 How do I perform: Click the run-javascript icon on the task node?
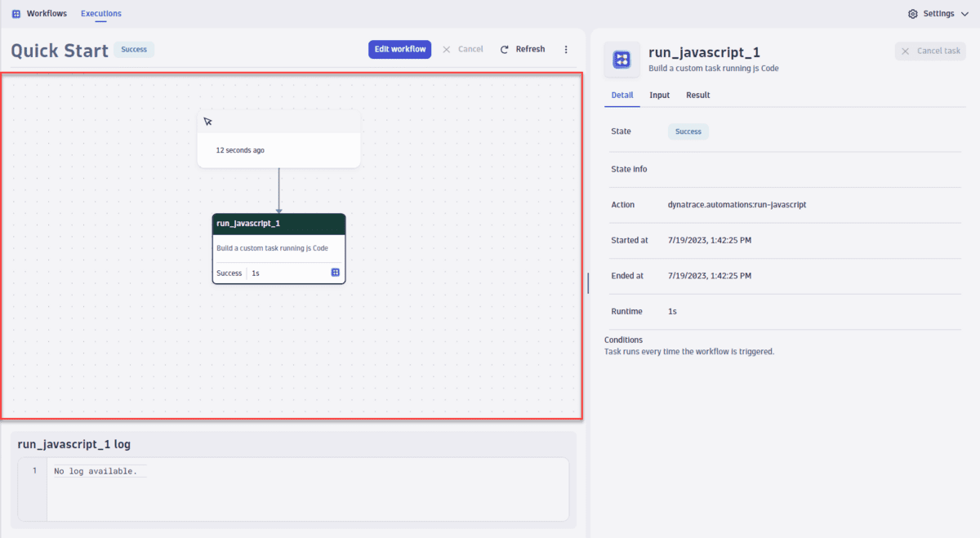pyautogui.click(x=335, y=273)
